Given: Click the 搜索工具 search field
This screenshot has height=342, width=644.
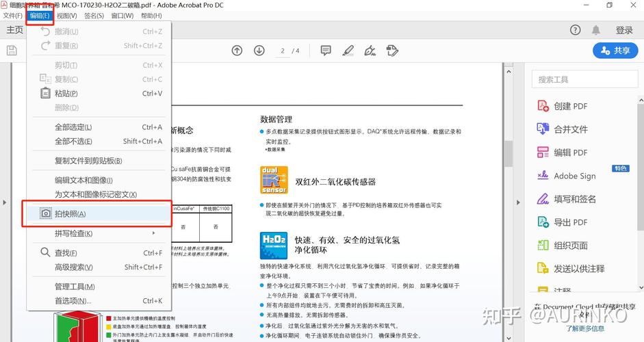Looking at the screenshot, I should [585, 79].
